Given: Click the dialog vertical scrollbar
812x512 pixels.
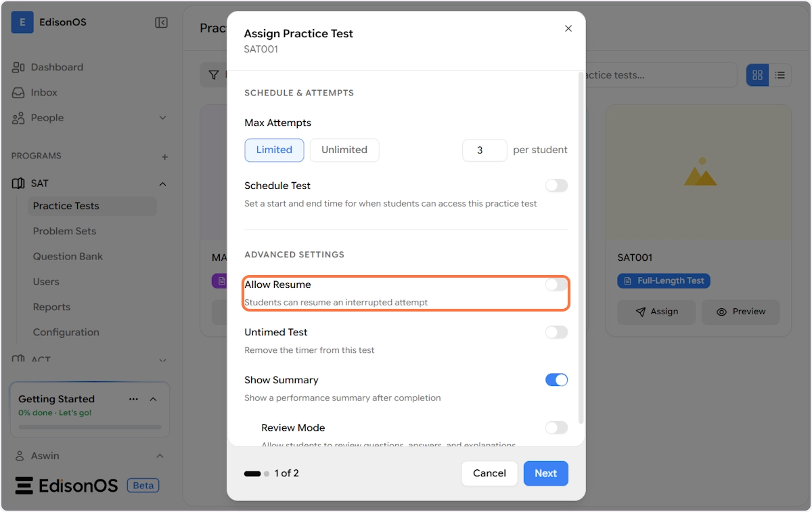Looking at the screenshot, I should pyautogui.click(x=581, y=251).
